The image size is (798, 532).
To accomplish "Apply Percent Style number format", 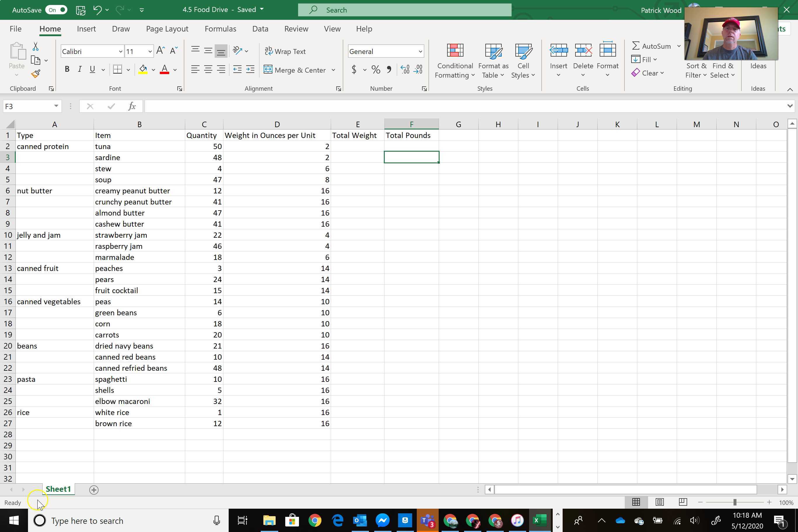I will (x=376, y=69).
